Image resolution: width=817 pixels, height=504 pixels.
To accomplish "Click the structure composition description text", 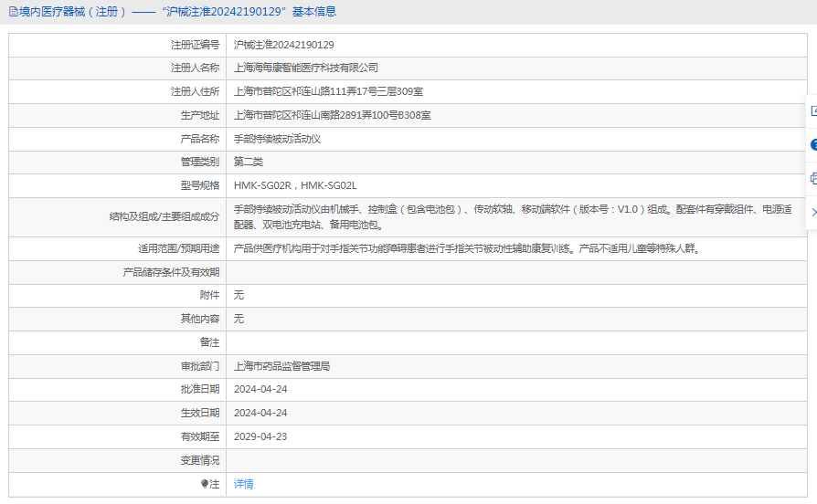I will pyautogui.click(x=513, y=217).
